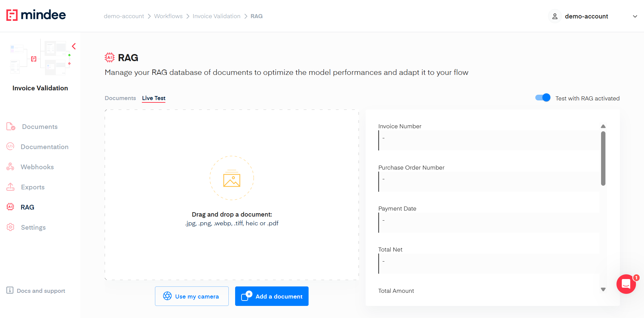Viewport: 644px width, 318px height.
Task: Click the Invoice Validation workflow thumbnail
Action: point(40,57)
